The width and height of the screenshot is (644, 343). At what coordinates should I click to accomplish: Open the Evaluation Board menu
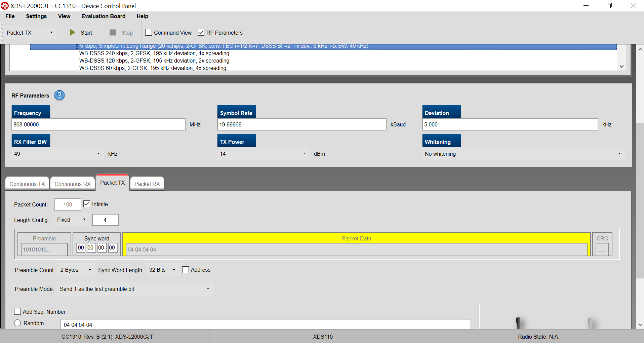click(x=104, y=16)
